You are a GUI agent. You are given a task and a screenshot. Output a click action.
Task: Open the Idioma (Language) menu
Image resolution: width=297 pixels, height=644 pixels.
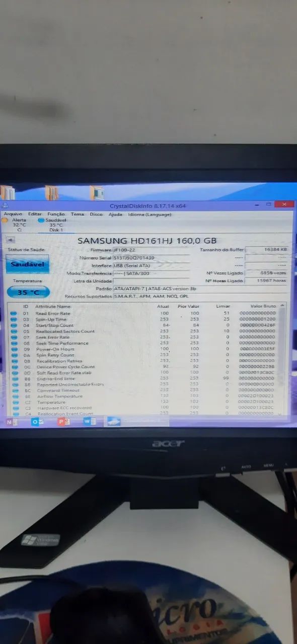(150, 214)
